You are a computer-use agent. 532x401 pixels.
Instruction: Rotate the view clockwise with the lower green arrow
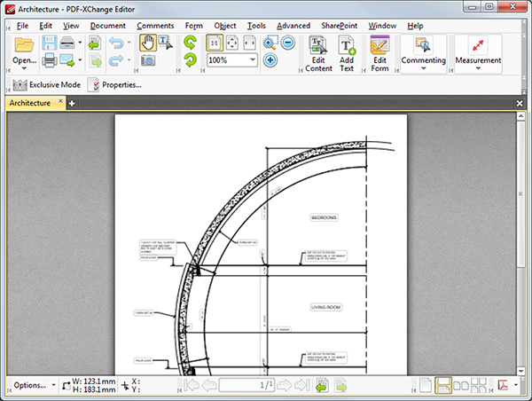191,60
